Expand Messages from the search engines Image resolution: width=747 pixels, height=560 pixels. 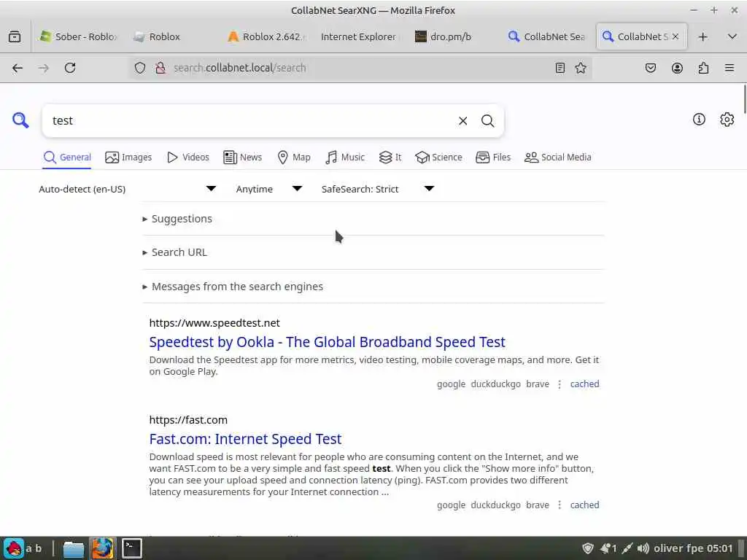click(233, 287)
